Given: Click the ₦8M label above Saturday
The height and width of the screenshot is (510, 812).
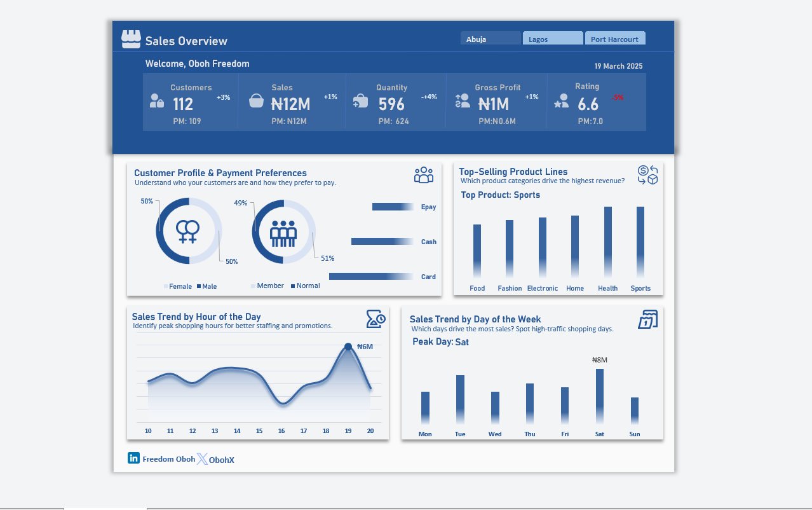Looking at the screenshot, I should point(600,360).
